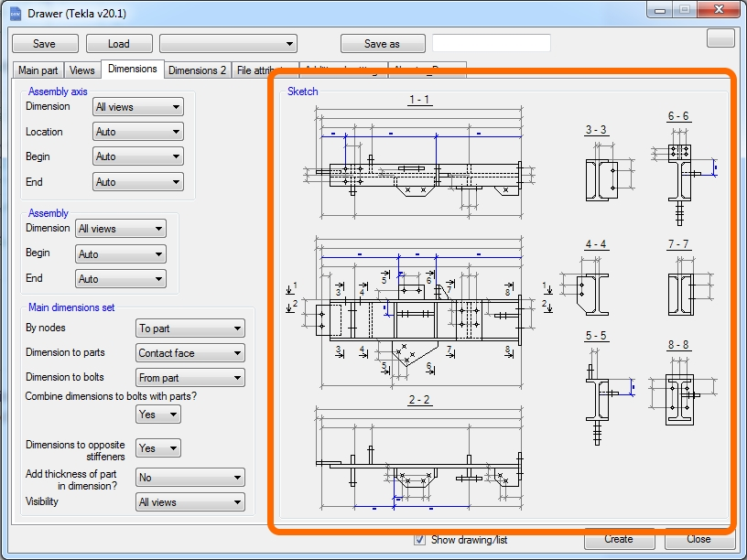Open Dimension to parts dropdown

click(190, 353)
